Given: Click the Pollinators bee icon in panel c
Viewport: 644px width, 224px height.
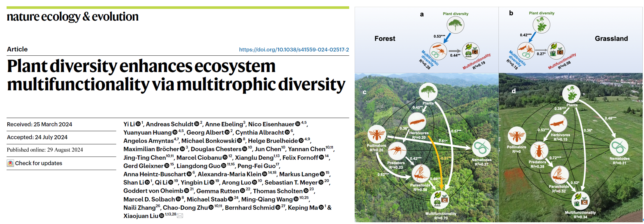Looking at the screenshot, I should point(377,134).
